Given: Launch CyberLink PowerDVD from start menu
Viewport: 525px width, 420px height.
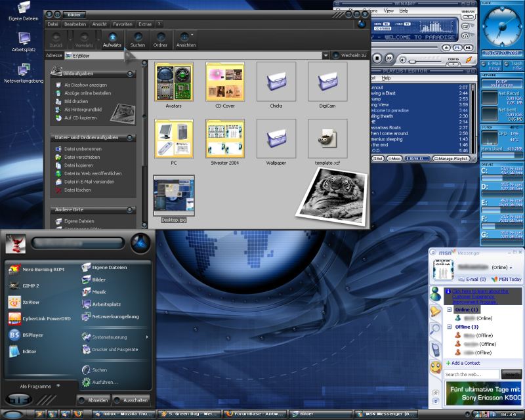Looking at the screenshot, I should (x=39, y=318).
